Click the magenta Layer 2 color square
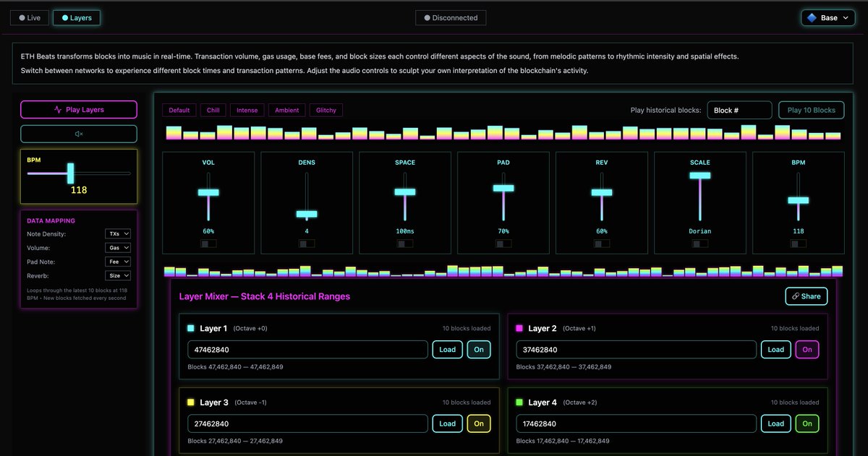Image resolution: width=868 pixels, height=456 pixels. click(x=519, y=328)
